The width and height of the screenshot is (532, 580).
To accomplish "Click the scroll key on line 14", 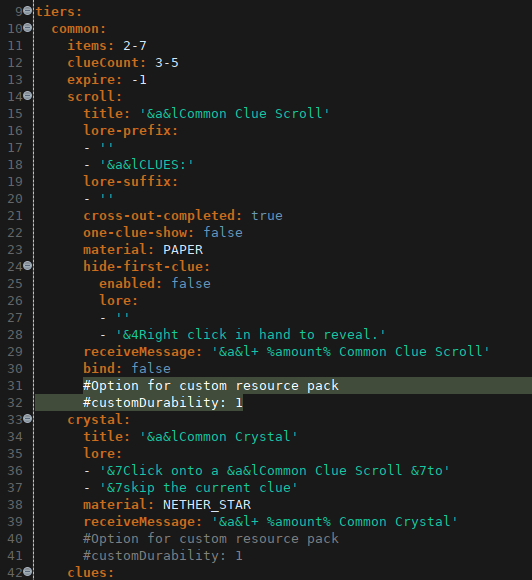I will point(94,97).
